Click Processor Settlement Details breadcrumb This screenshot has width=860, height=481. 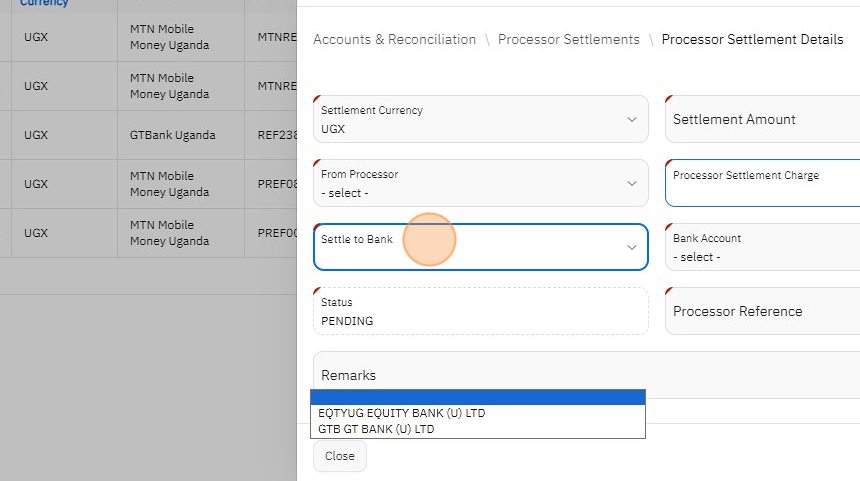coord(752,40)
